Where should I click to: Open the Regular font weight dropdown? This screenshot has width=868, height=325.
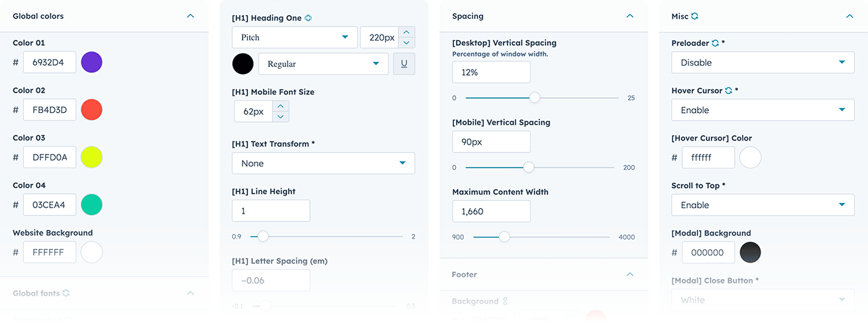[323, 64]
